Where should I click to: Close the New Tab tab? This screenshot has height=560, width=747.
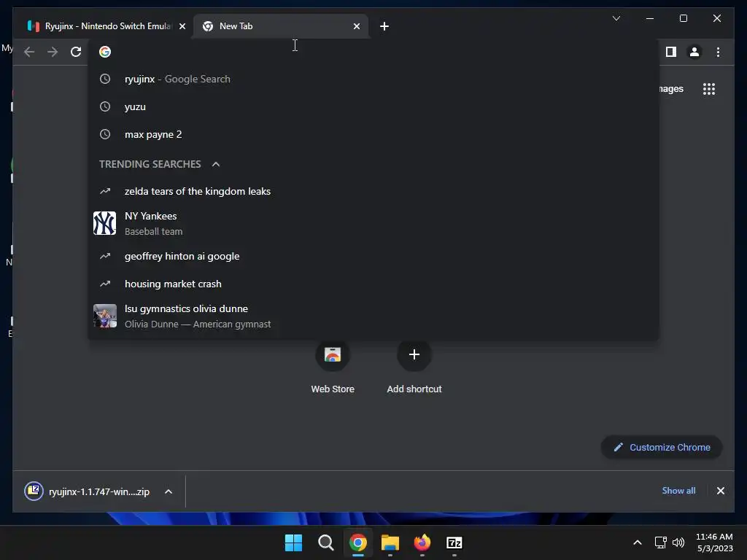coord(356,26)
